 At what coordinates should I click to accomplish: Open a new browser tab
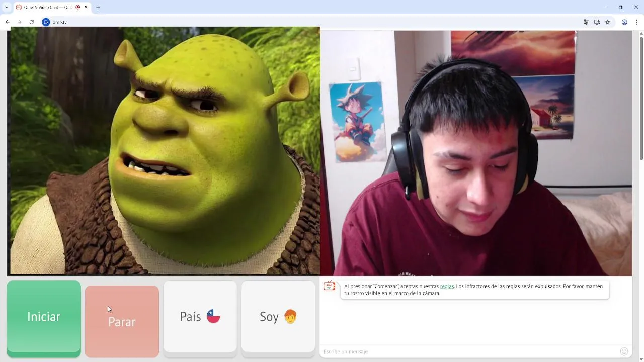(98, 7)
